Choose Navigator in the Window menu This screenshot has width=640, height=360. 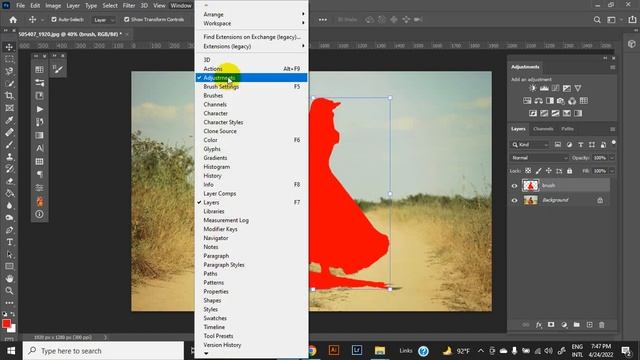[251, 238]
